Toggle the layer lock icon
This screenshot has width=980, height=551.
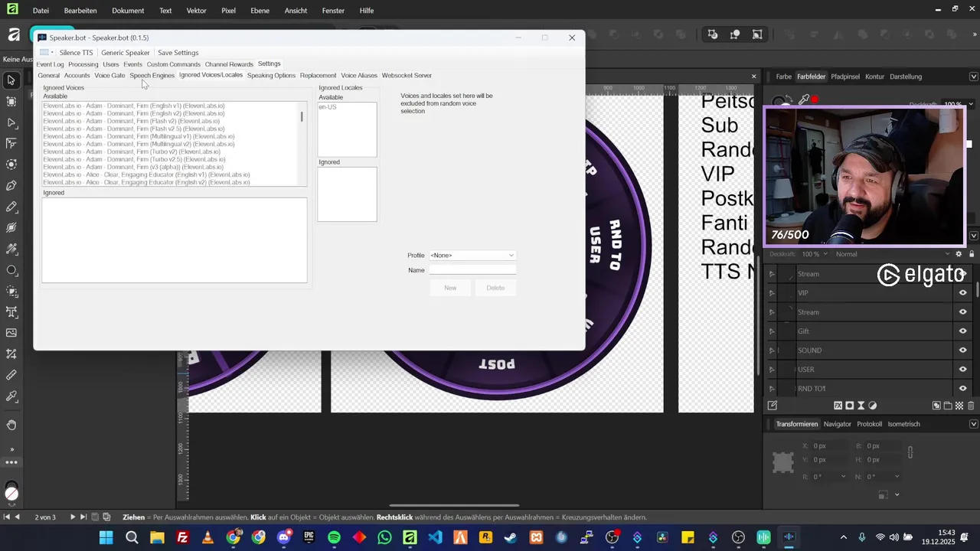pos(972,254)
